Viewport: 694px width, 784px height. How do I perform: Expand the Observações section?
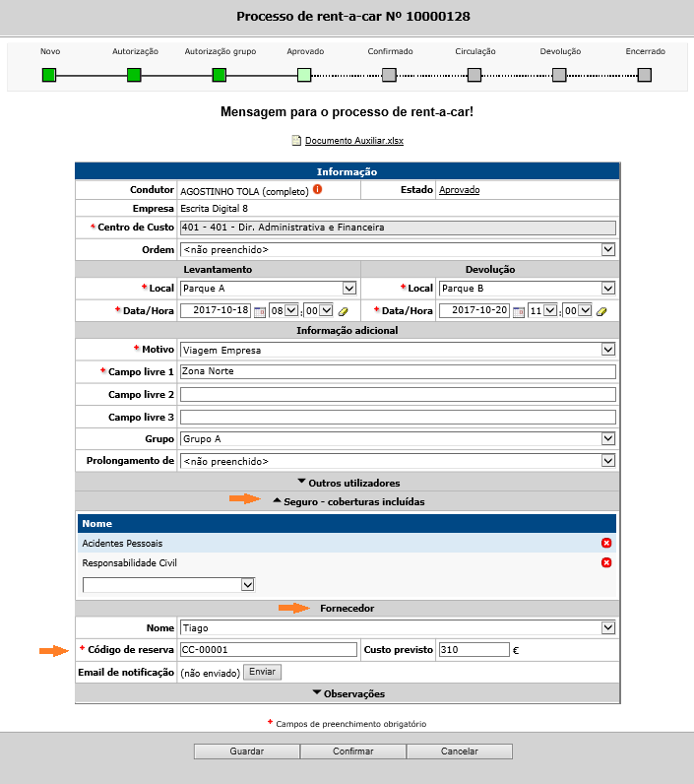348,694
